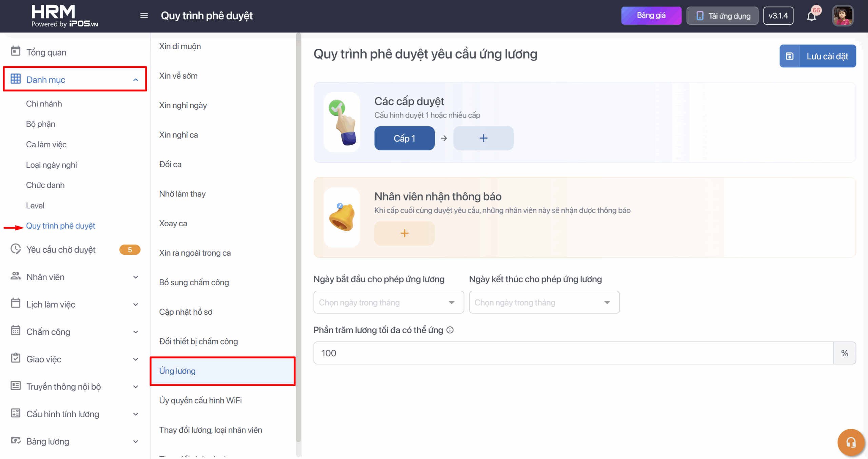This screenshot has height=459, width=868.
Task: Select the Cấp 1 approval level
Action: click(x=404, y=138)
